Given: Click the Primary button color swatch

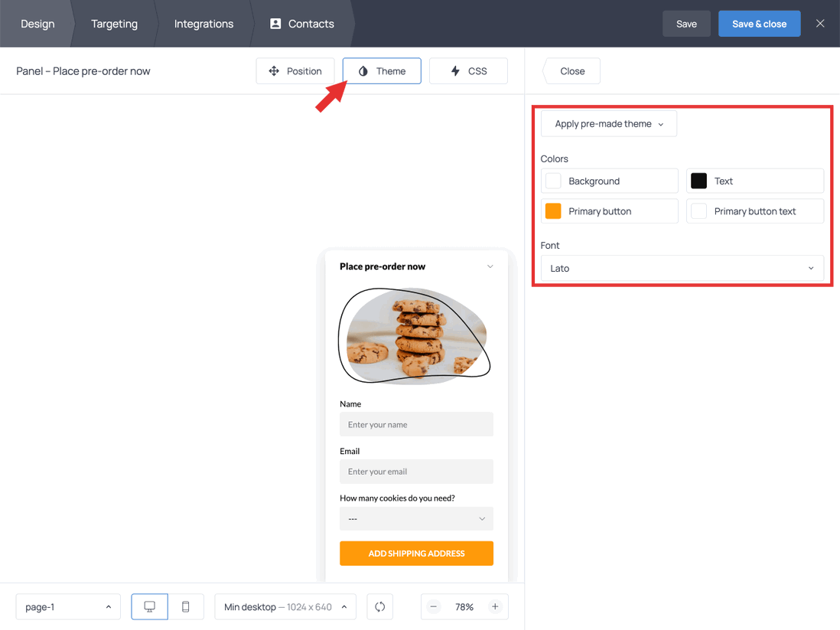Looking at the screenshot, I should tap(552, 211).
